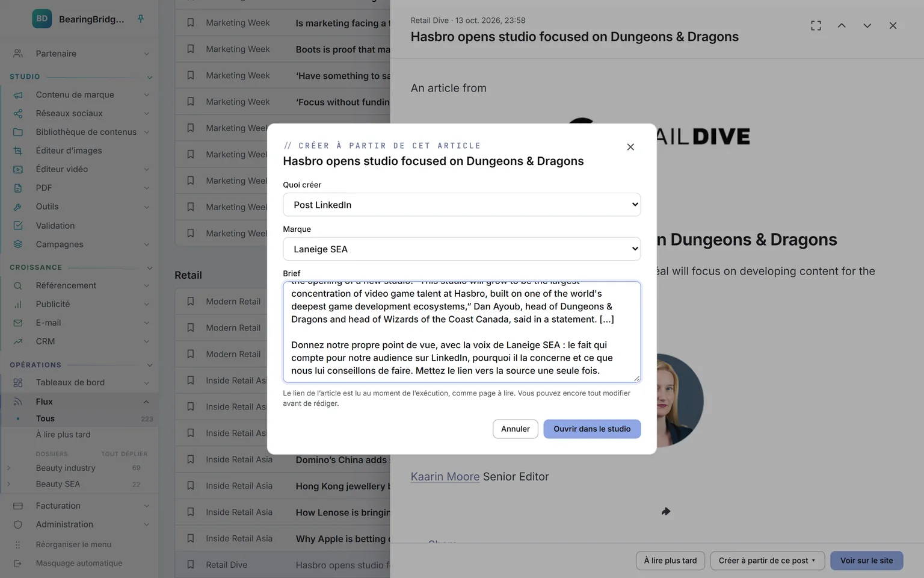Click the Validation checkbox icon

pos(18,225)
